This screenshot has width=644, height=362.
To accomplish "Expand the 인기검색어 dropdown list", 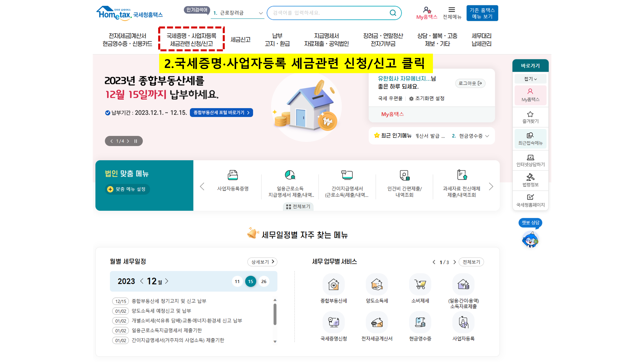I will click(261, 13).
